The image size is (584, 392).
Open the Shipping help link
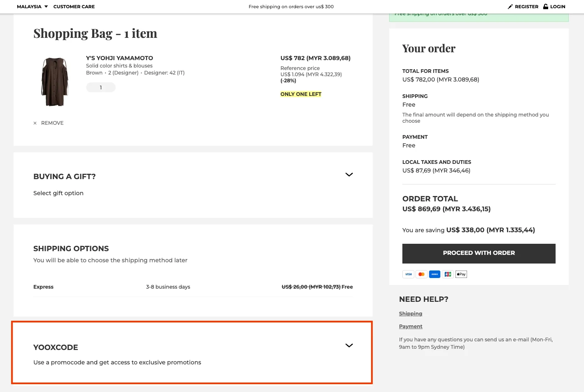[x=411, y=314]
